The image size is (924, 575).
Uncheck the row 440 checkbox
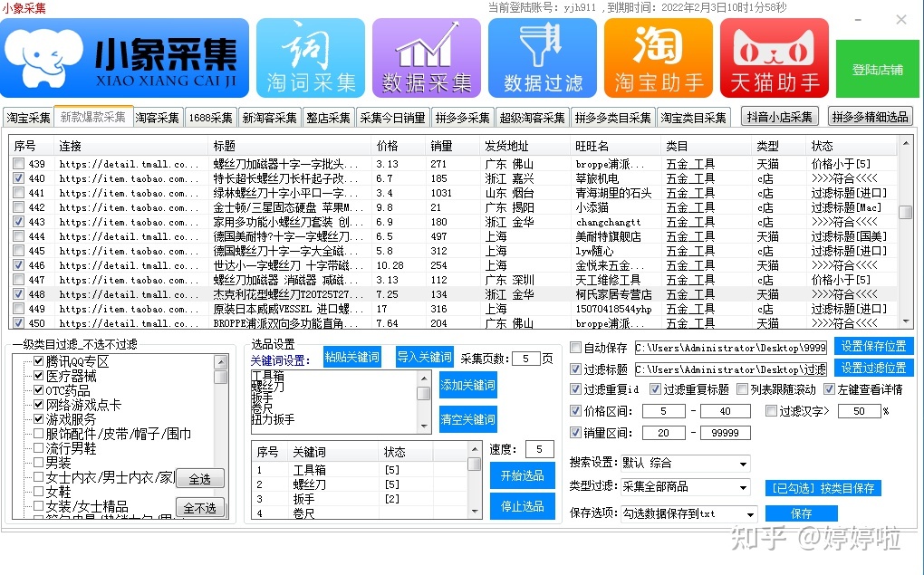point(19,177)
